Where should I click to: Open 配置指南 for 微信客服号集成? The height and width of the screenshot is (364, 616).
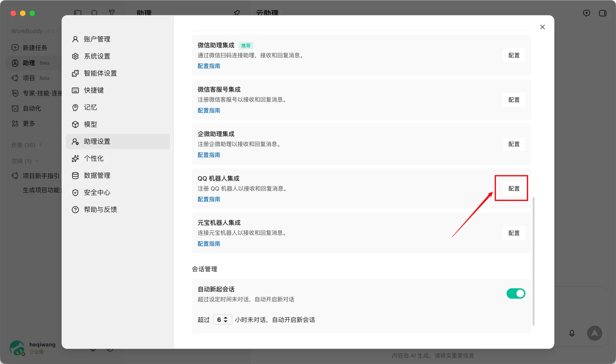tap(209, 110)
